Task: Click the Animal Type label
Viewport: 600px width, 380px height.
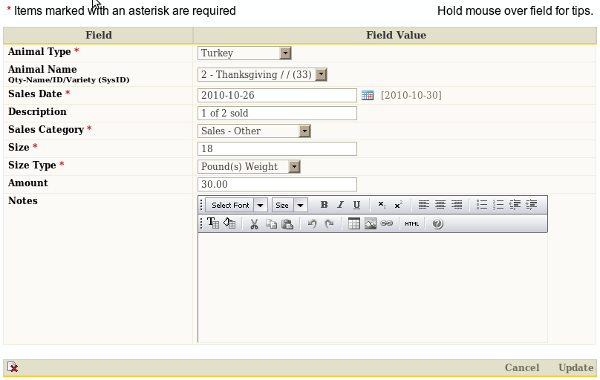Action: pyautogui.click(x=39, y=51)
